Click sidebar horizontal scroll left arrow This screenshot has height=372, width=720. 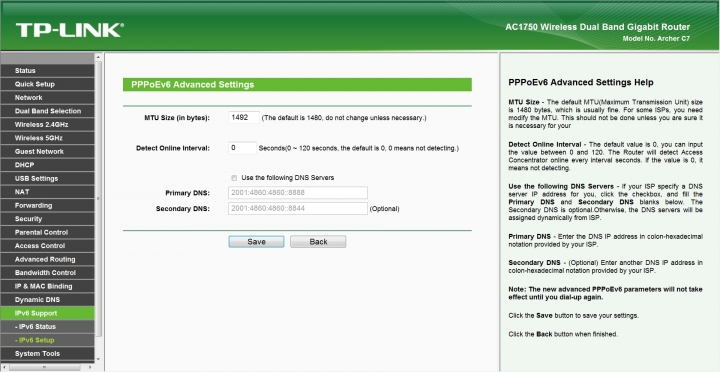pyautogui.click(x=4, y=367)
